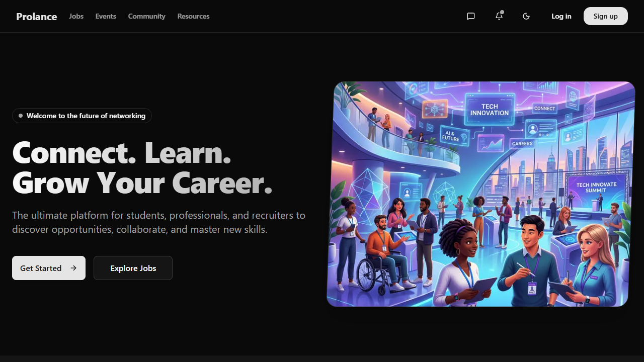644x362 pixels.
Task: Toggle dark mode with moon icon
Action: coord(526,16)
